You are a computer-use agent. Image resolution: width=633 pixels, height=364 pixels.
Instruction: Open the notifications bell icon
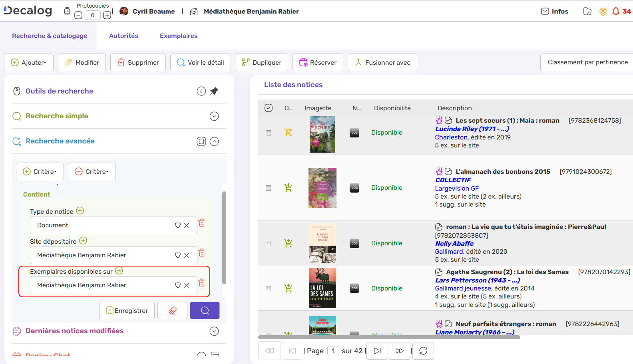click(616, 11)
